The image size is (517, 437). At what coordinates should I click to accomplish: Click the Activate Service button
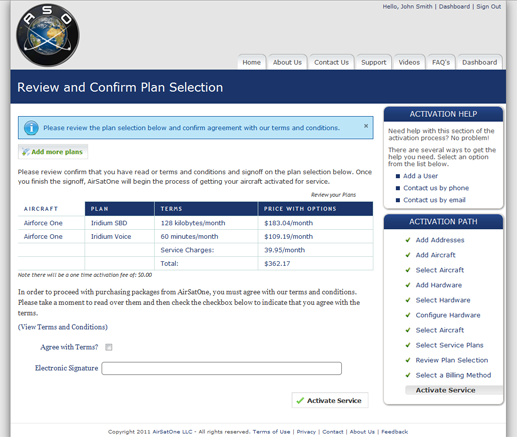click(x=330, y=400)
